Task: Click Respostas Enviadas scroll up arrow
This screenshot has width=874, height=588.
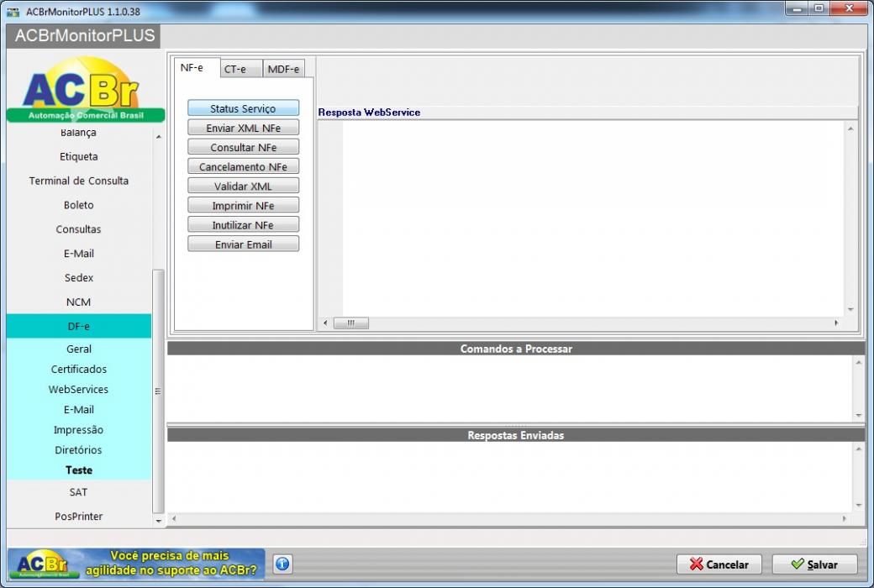Action: click(859, 449)
